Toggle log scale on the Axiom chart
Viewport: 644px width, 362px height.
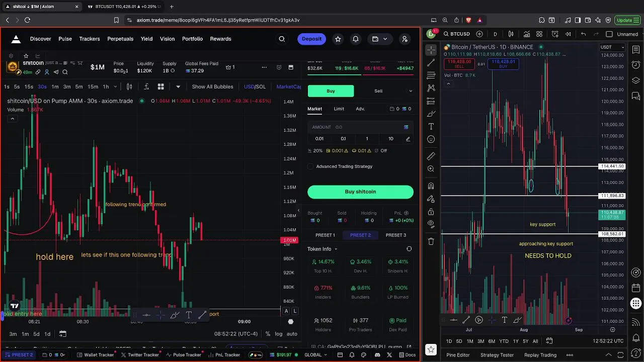tap(279, 334)
